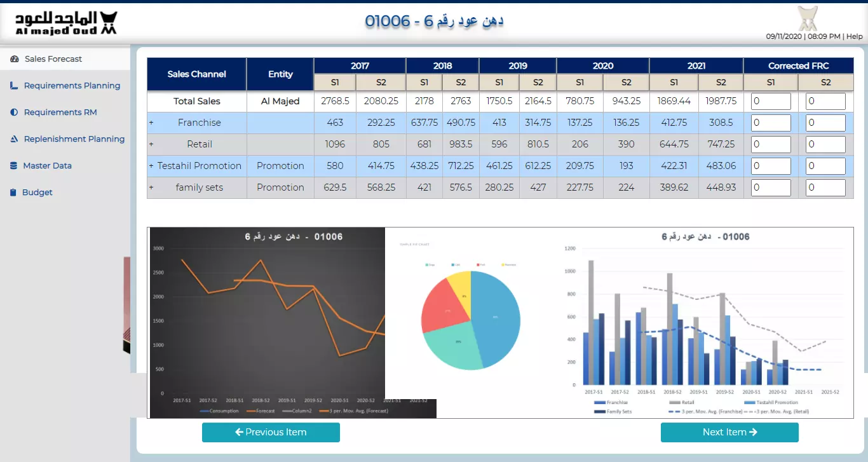
Task: Click the Requirements Planning chart icon
Action: coord(14,86)
